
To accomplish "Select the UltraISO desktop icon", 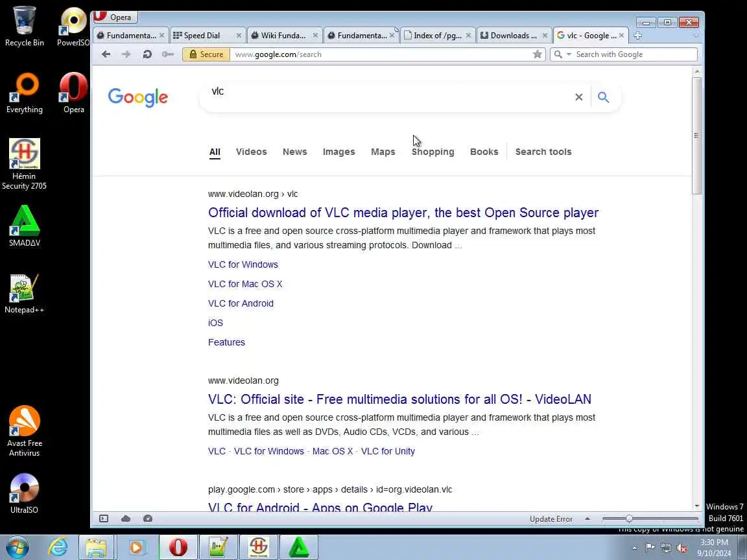I will click(24, 493).
